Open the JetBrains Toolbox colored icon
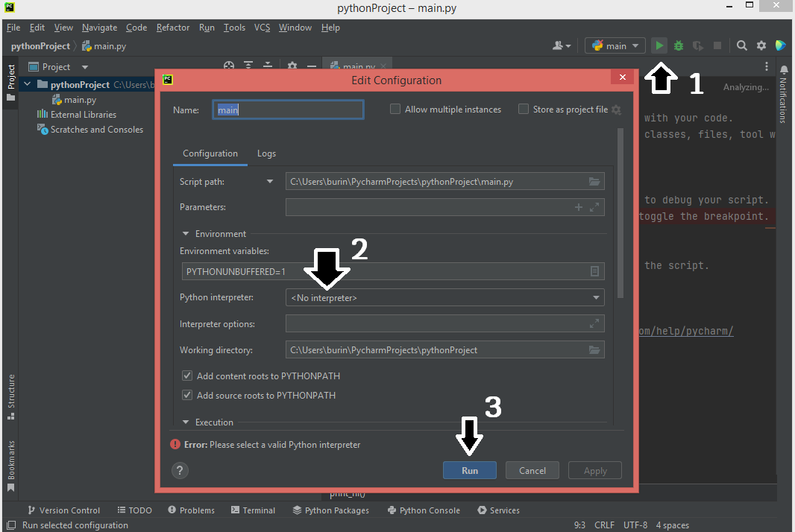The image size is (795, 532). pyautogui.click(x=781, y=45)
